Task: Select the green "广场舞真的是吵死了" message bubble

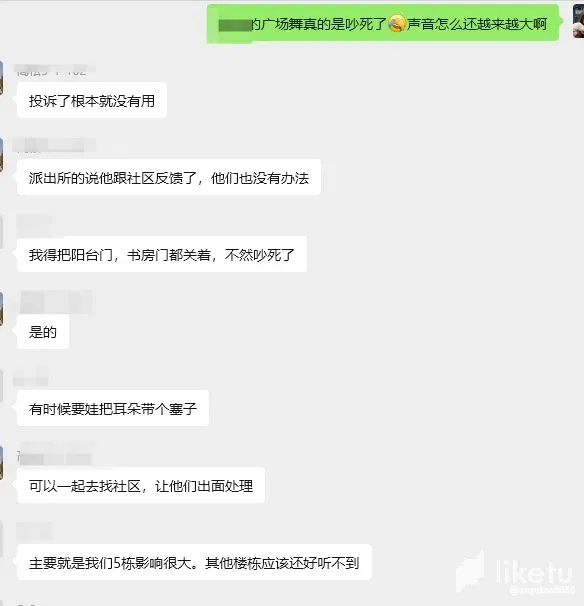Action: tap(383, 24)
